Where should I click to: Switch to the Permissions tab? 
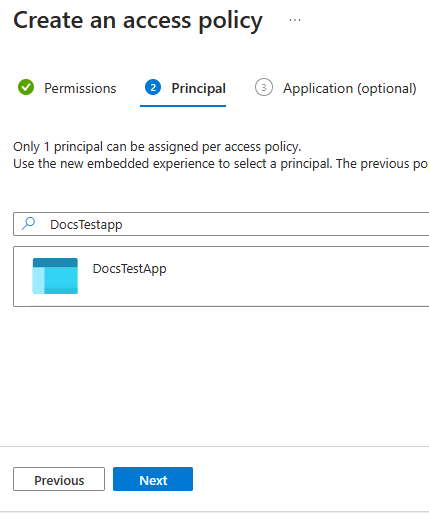(x=67, y=88)
